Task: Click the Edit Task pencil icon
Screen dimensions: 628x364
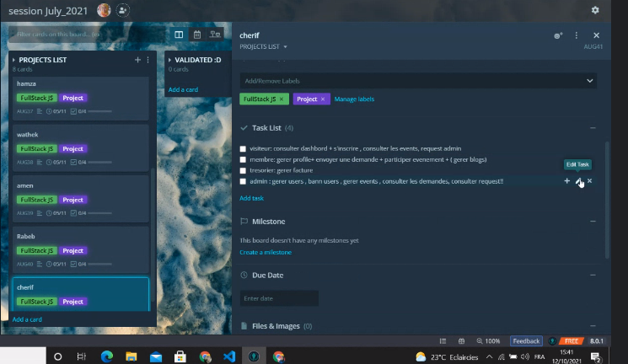Action: point(578,181)
